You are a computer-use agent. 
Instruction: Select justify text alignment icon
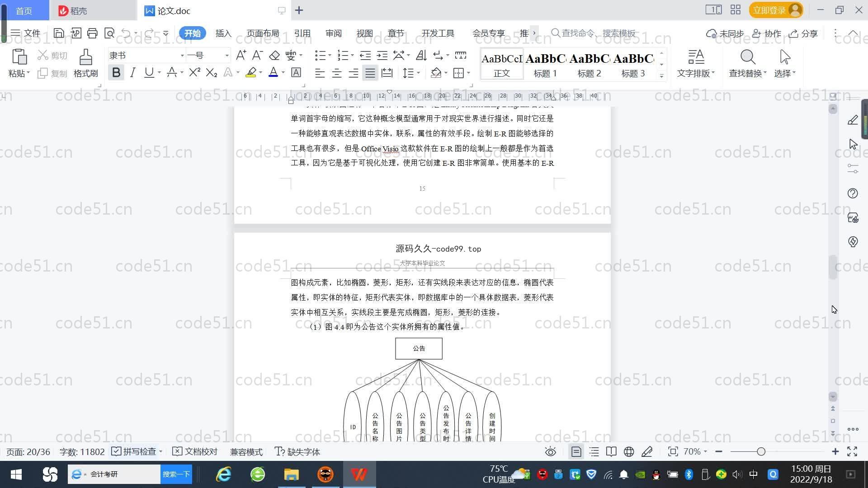point(370,73)
